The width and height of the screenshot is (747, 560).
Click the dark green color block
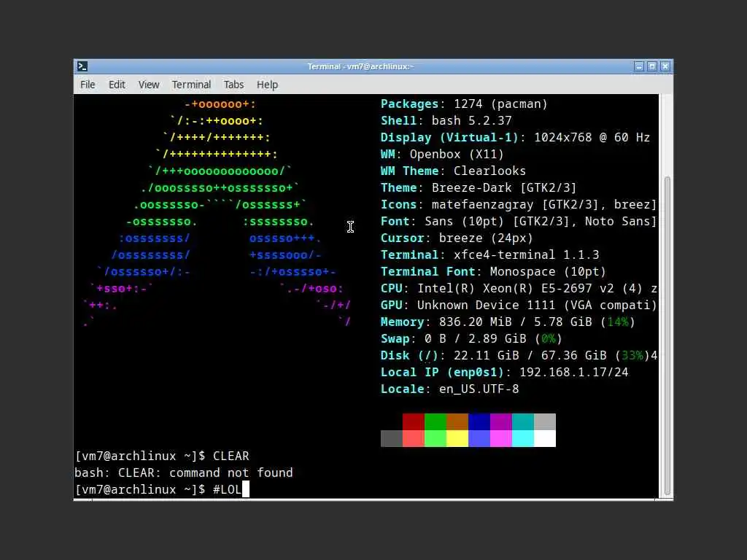[436, 422]
